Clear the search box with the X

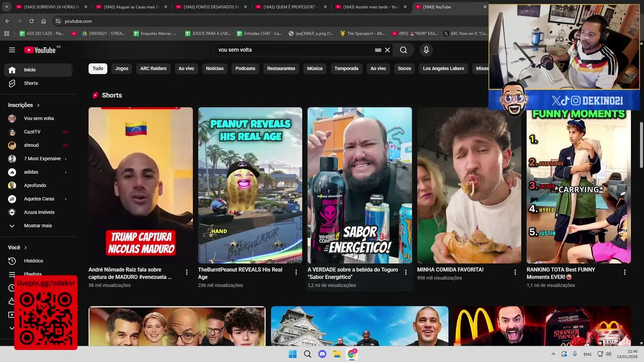click(x=387, y=50)
